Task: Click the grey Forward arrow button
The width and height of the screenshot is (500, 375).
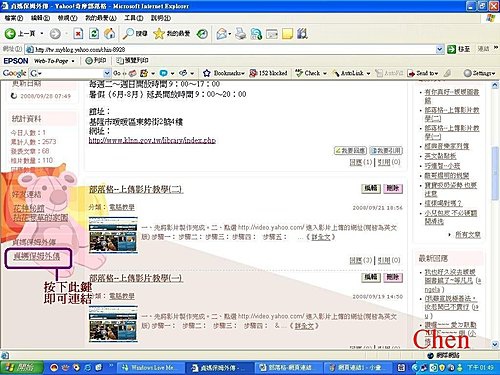Action: pyautogui.click(x=55, y=33)
